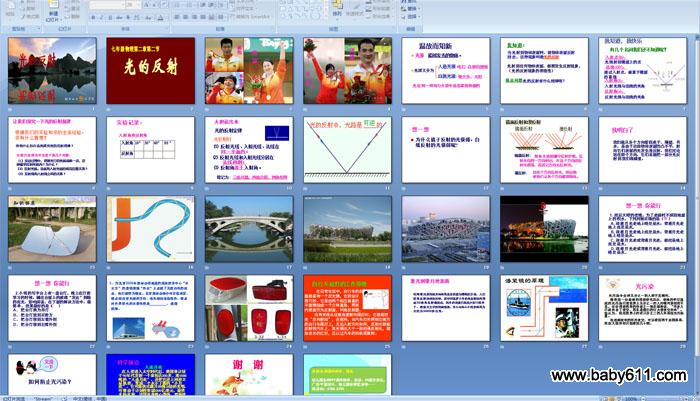Click the align text right icon
Viewport: 700px width, 401px height.
coord(194,17)
